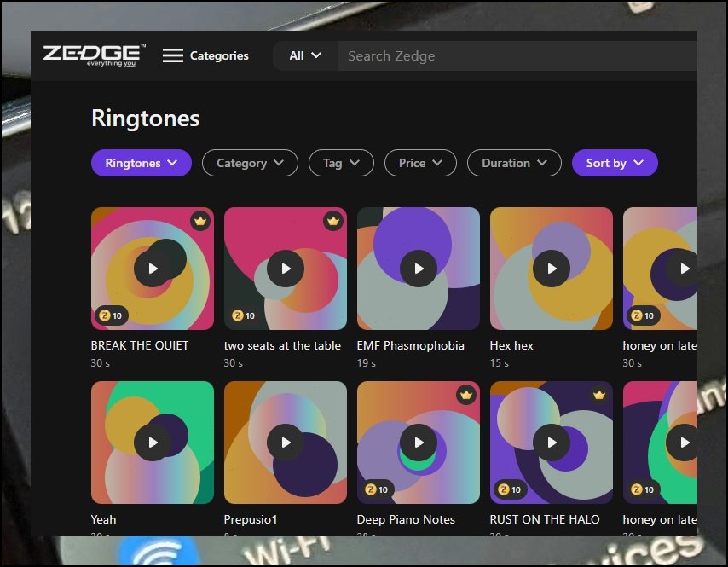This screenshot has width=728, height=567.
Task: Click the 10 credits badge on two seats at the table
Action: click(x=244, y=315)
